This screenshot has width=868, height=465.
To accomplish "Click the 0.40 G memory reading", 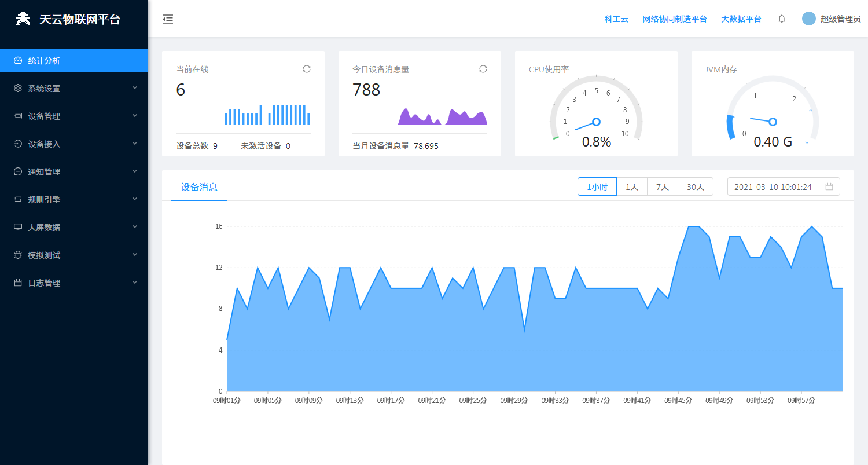I will point(773,142).
